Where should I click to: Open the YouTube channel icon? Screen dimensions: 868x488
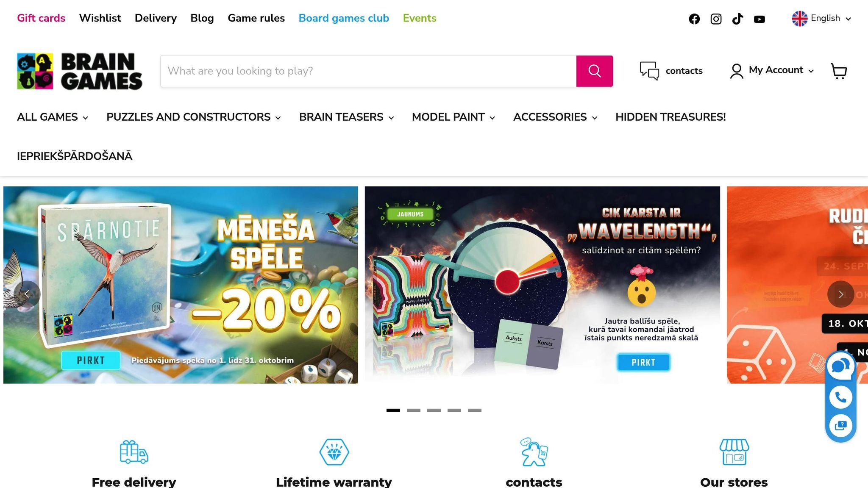(x=759, y=19)
